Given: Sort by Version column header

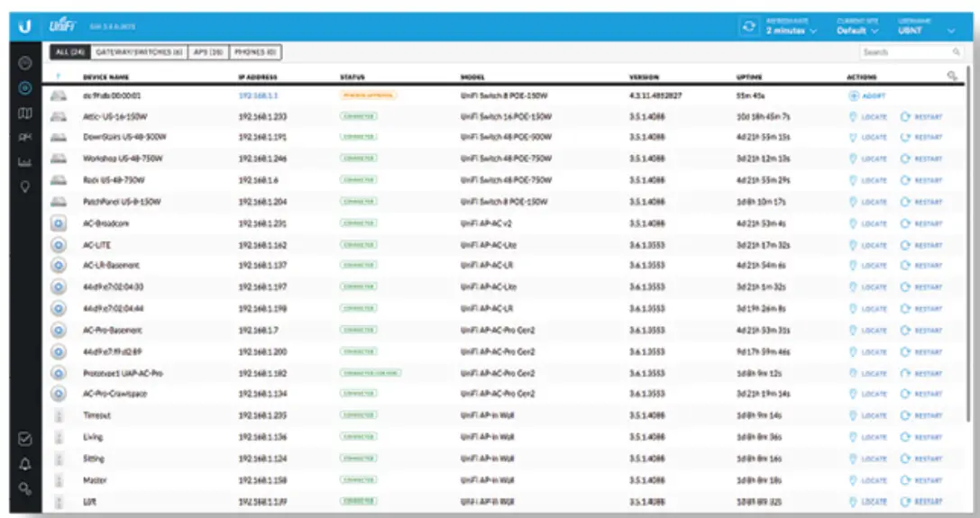Looking at the screenshot, I should pyautogui.click(x=644, y=77).
